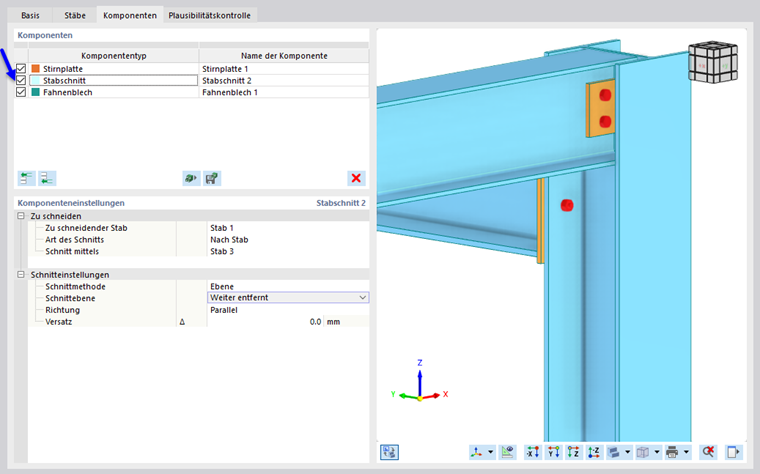Viewport: 760px width, 474px height.
Task: Open render box dropdown arrow
Action: 657,452
